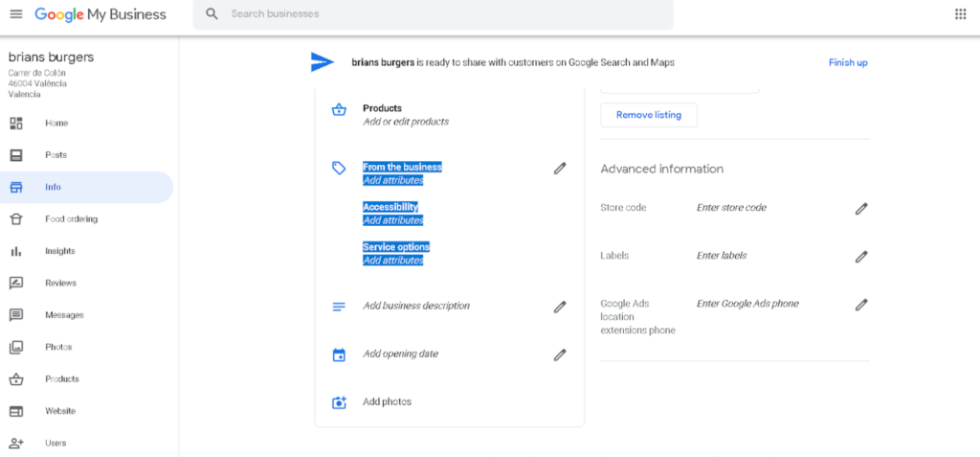The width and height of the screenshot is (980, 457).
Task: Click the brians burgers business name
Action: 52,57
